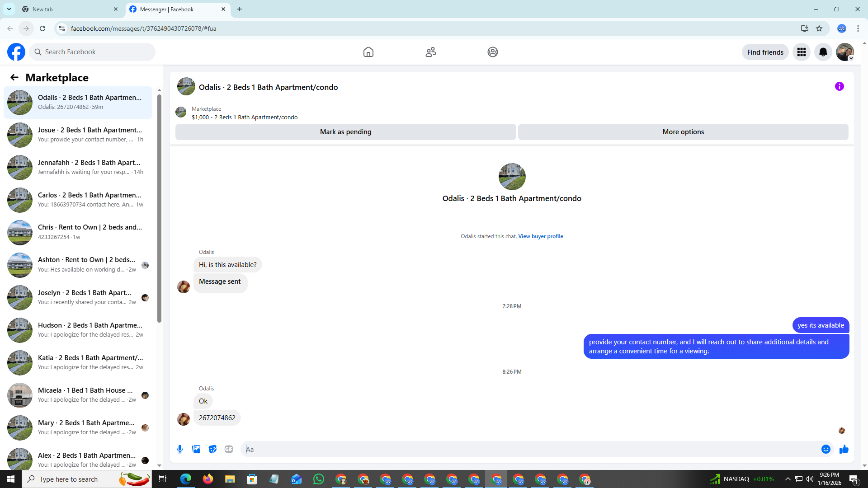Open the More options menu

pos(683,132)
